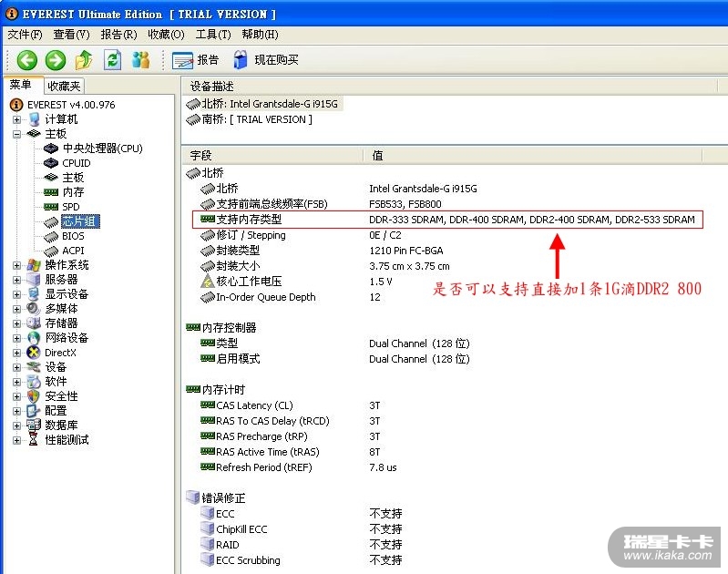
Task: Click the 数据库 database icon
Action: [34, 425]
